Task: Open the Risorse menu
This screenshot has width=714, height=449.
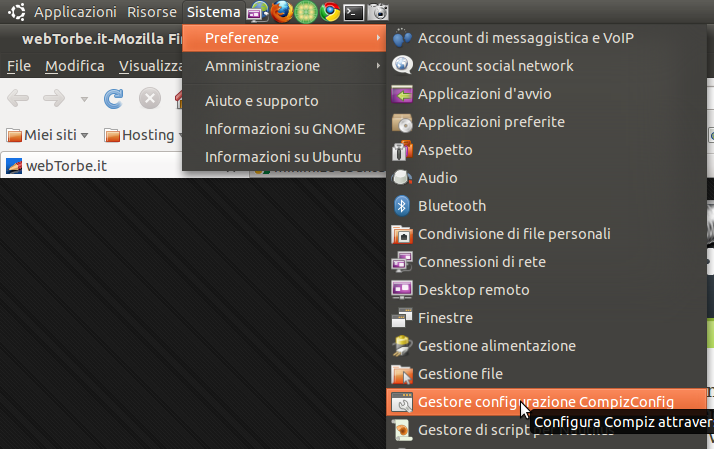Action: (x=151, y=12)
